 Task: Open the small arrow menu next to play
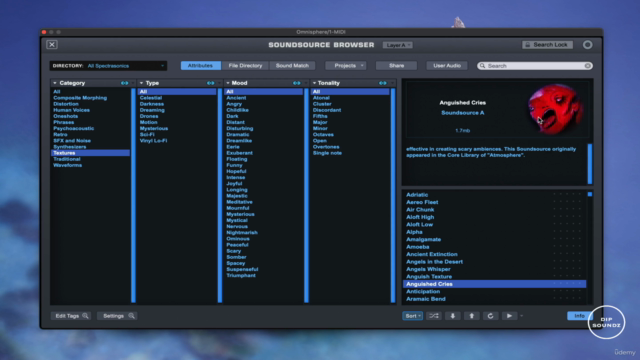tap(522, 316)
